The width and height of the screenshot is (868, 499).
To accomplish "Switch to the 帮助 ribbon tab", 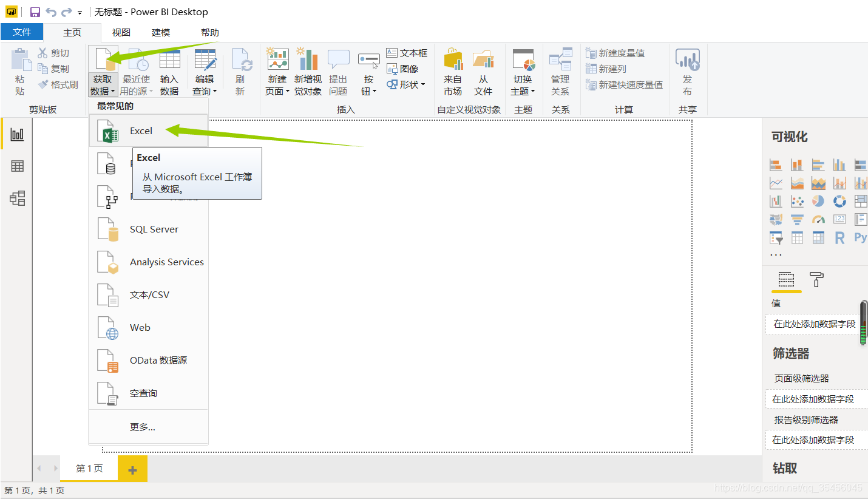I will coord(210,33).
